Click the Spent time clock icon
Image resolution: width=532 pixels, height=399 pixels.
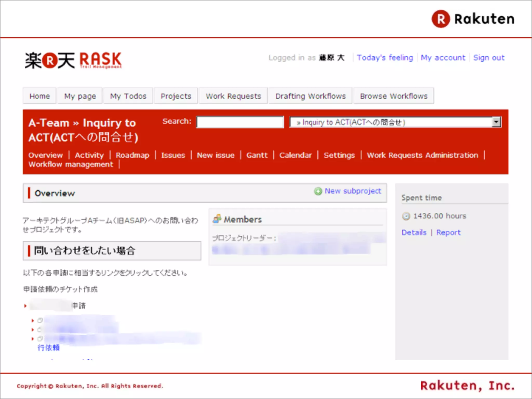(406, 216)
